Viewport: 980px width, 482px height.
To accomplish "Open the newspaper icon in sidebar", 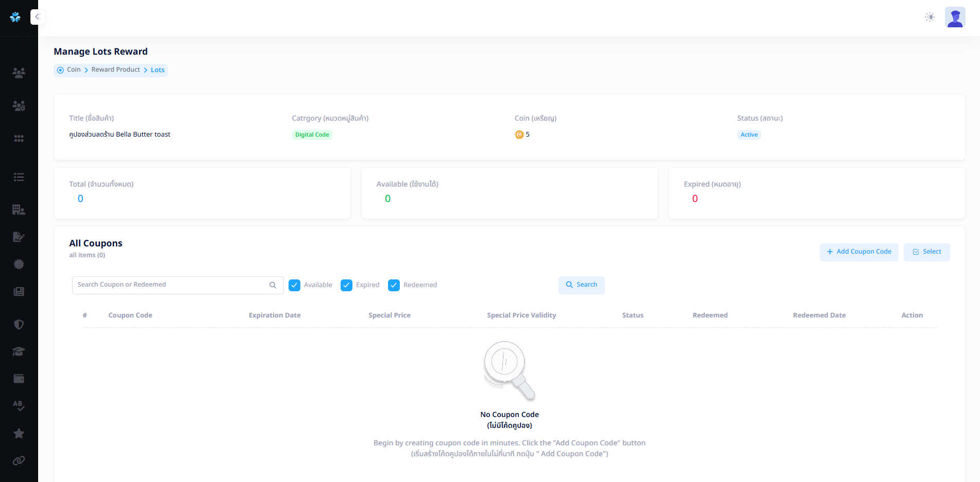I will (x=19, y=292).
